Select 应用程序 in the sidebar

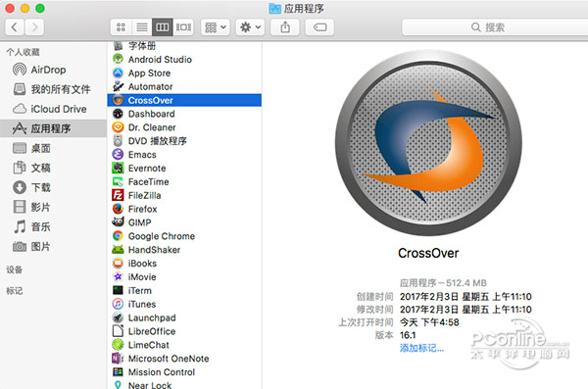pos(53,128)
